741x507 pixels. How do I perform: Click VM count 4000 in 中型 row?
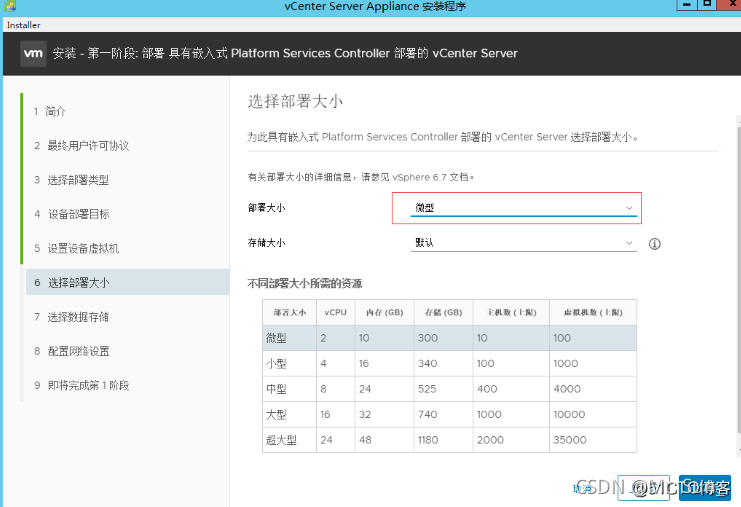tap(567, 389)
